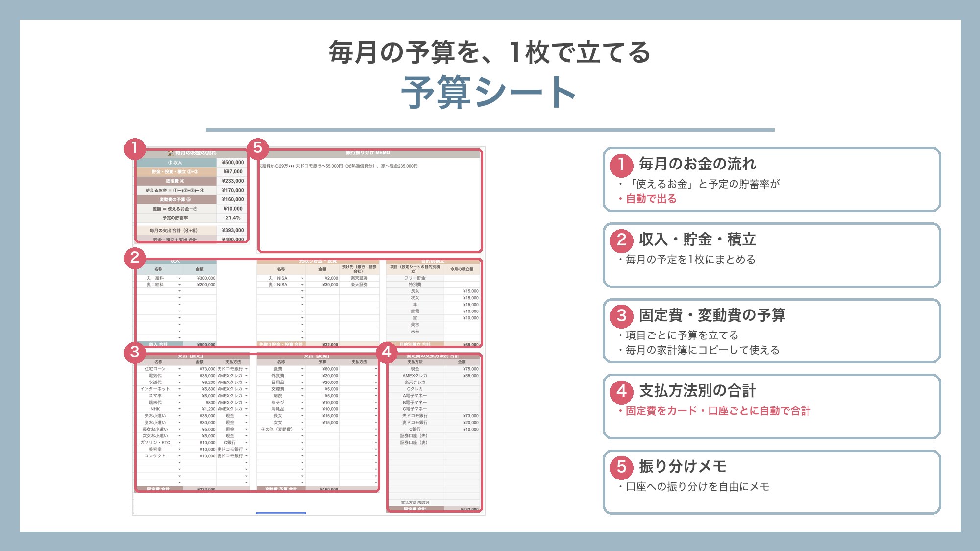Viewport: 980px width, 551px height.
Task: Select the 電気代 fixed expense name
Action: point(155,376)
